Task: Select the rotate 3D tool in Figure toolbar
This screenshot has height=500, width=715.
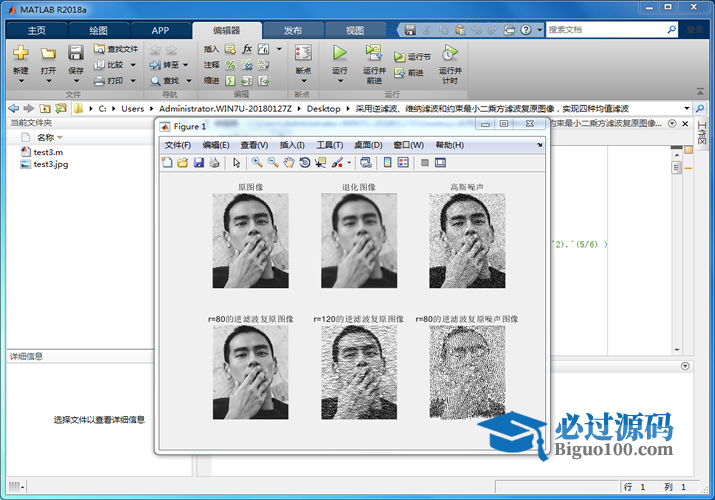Action: [305, 163]
